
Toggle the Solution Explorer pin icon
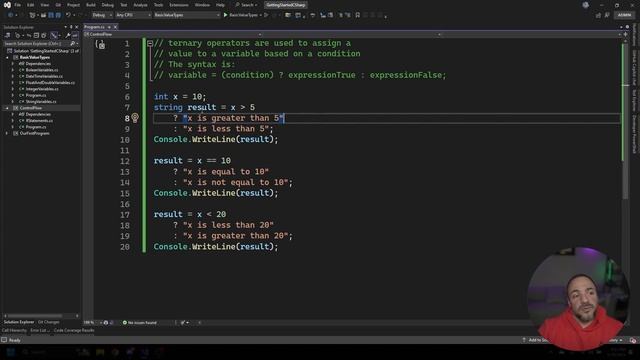71,27
